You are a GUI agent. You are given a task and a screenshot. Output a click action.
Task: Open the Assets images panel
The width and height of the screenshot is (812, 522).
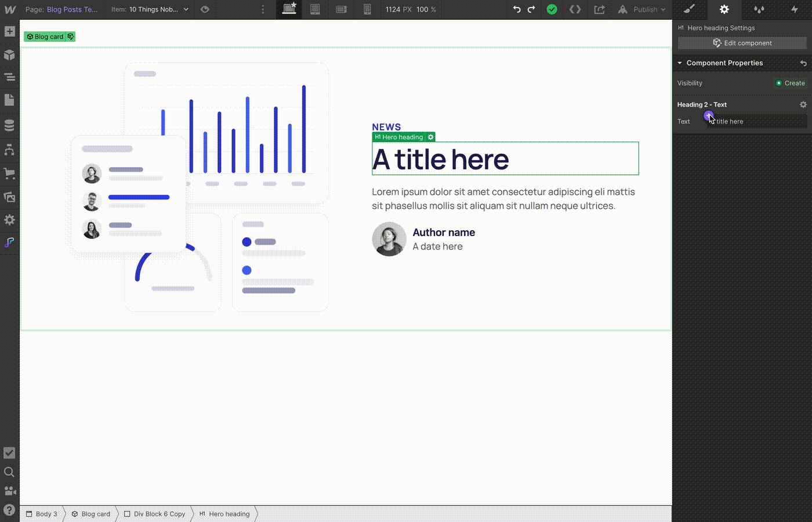point(9,197)
